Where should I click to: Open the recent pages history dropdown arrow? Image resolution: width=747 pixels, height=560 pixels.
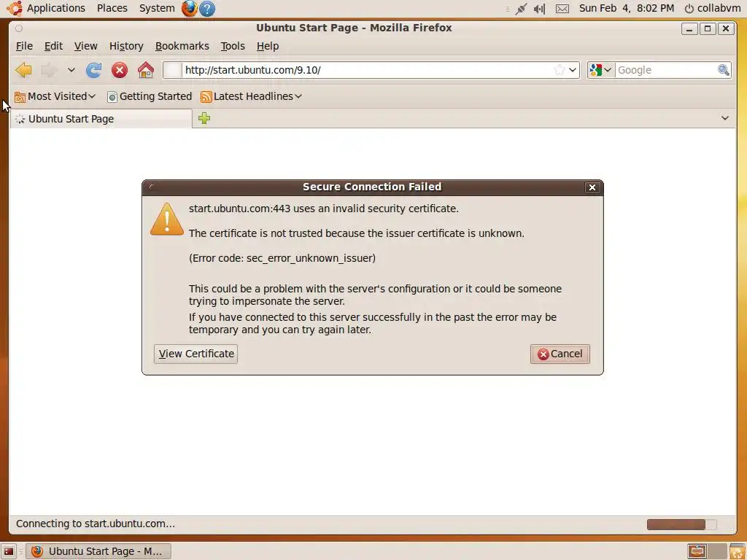[x=71, y=70]
